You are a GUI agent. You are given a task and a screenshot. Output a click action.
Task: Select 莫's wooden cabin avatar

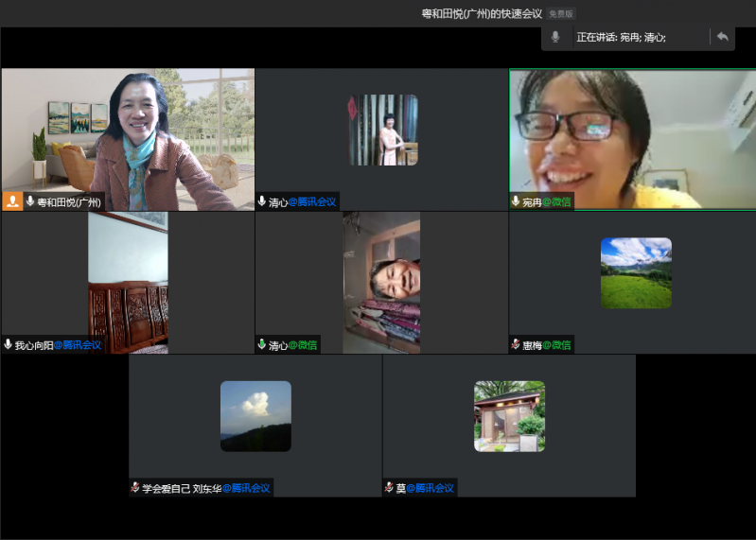click(509, 416)
